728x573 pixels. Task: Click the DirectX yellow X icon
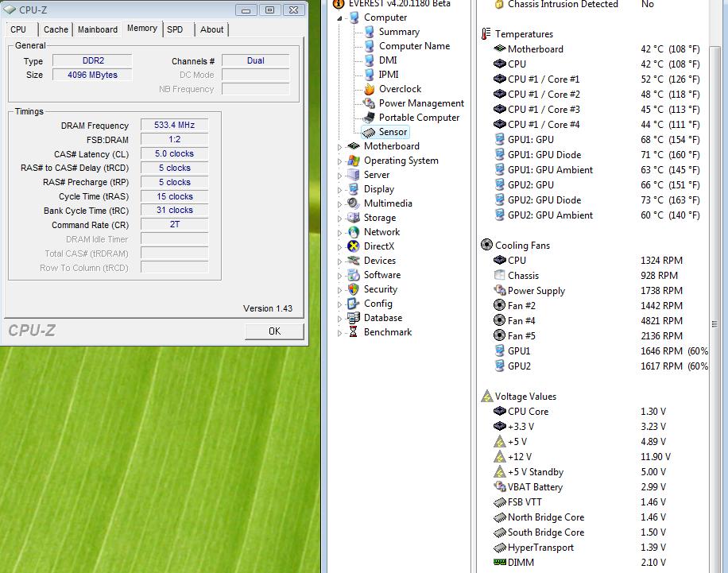coord(354,246)
